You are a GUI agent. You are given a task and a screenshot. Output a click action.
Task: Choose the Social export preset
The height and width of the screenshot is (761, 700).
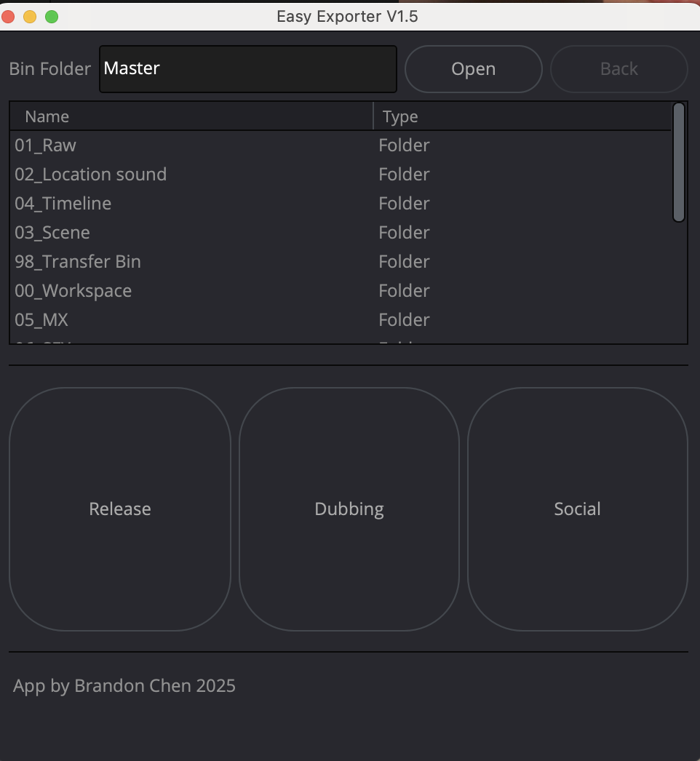tap(578, 509)
